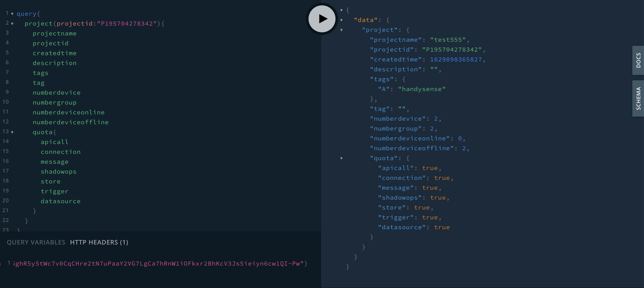The width and height of the screenshot is (644, 288).
Task: Click the datasource field on line 20
Action: tap(60, 201)
